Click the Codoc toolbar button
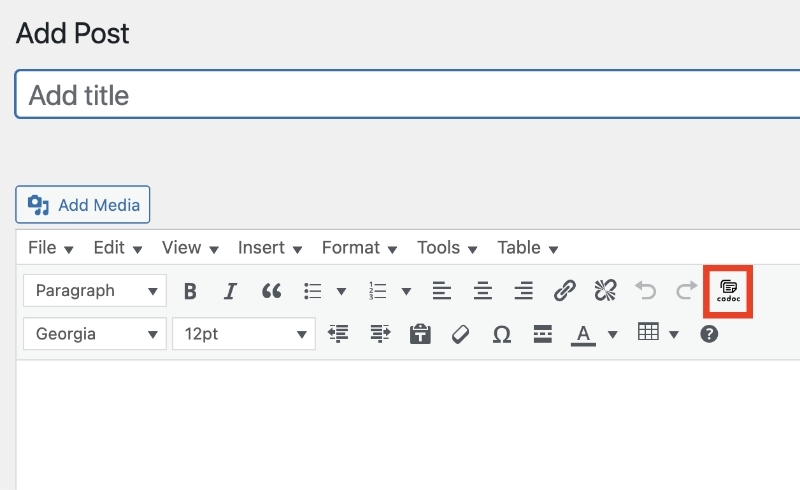 pos(728,291)
